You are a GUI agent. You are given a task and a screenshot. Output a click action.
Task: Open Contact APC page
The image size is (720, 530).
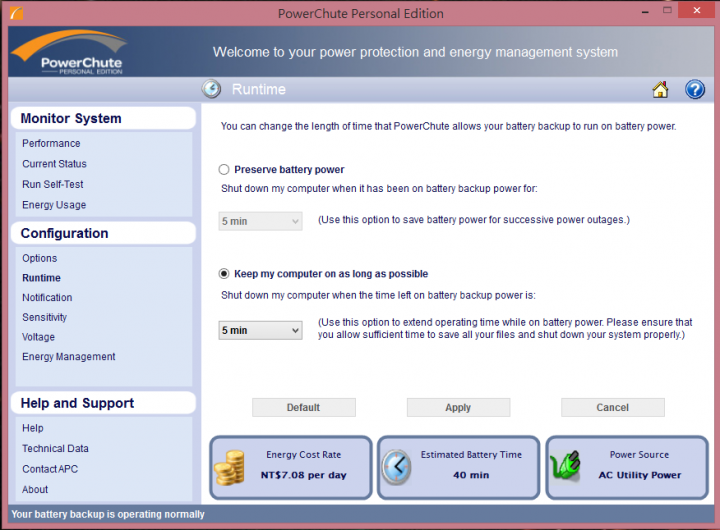[x=50, y=469]
